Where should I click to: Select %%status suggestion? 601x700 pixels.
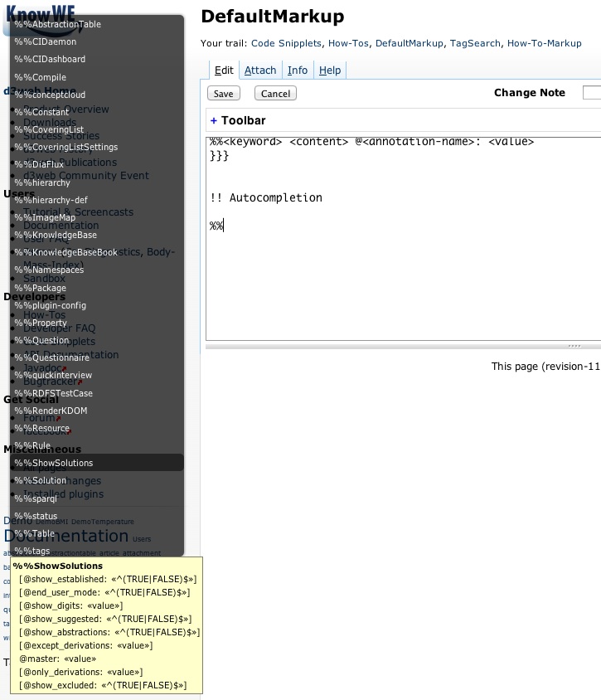coord(97,516)
